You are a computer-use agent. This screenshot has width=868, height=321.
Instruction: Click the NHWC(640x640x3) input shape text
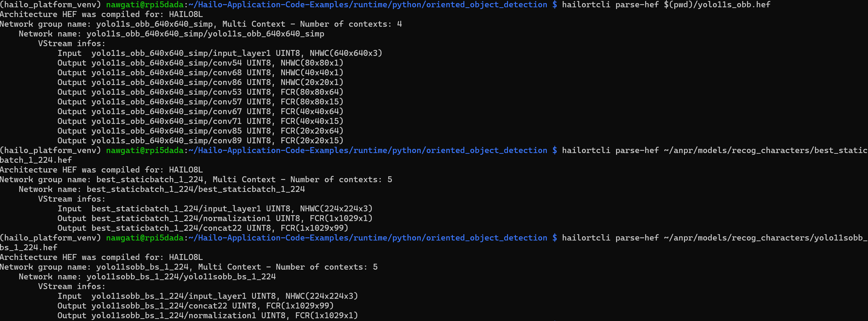coord(345,53)
